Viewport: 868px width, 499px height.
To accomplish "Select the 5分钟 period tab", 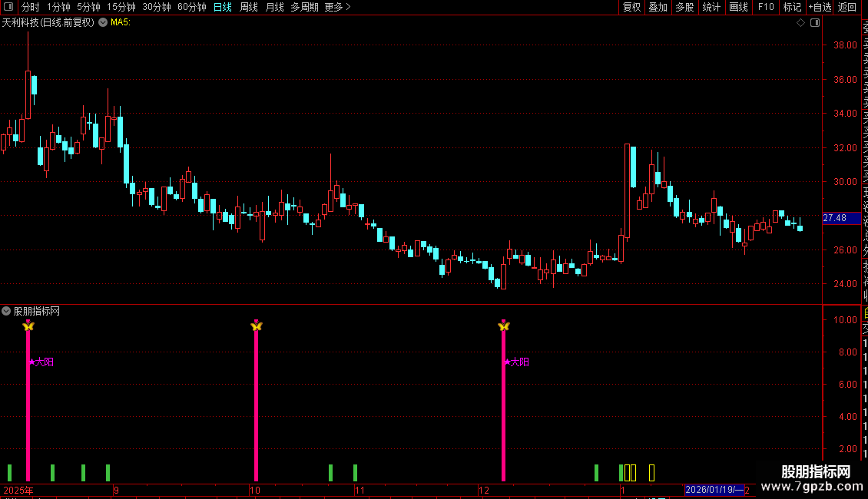I will coord(88,7).
